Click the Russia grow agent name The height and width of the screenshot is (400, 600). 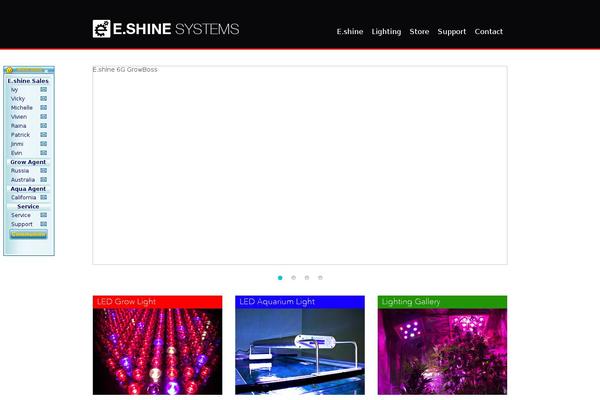pyautogui.click(x=20, y=171)
